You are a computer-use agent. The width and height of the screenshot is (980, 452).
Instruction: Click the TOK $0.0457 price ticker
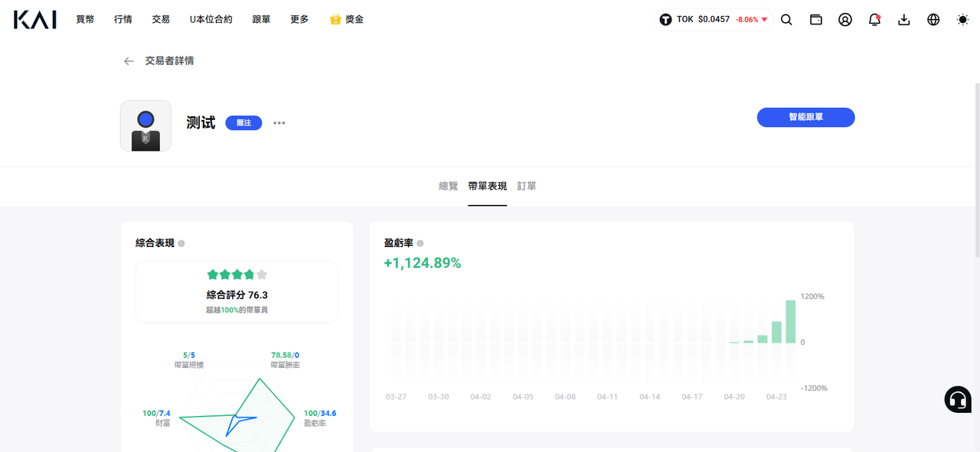[x=714, y=20]
